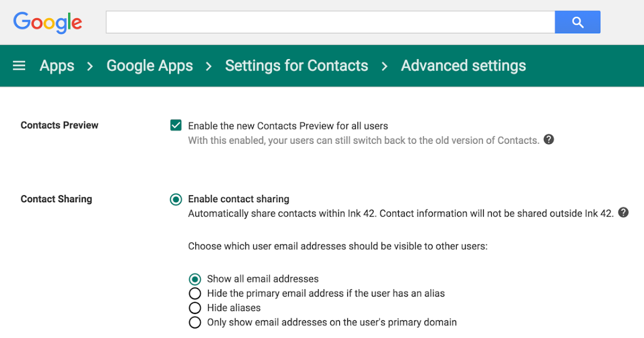Click the blue search magnifier button
644x338 pixels.
click(577, 22)
